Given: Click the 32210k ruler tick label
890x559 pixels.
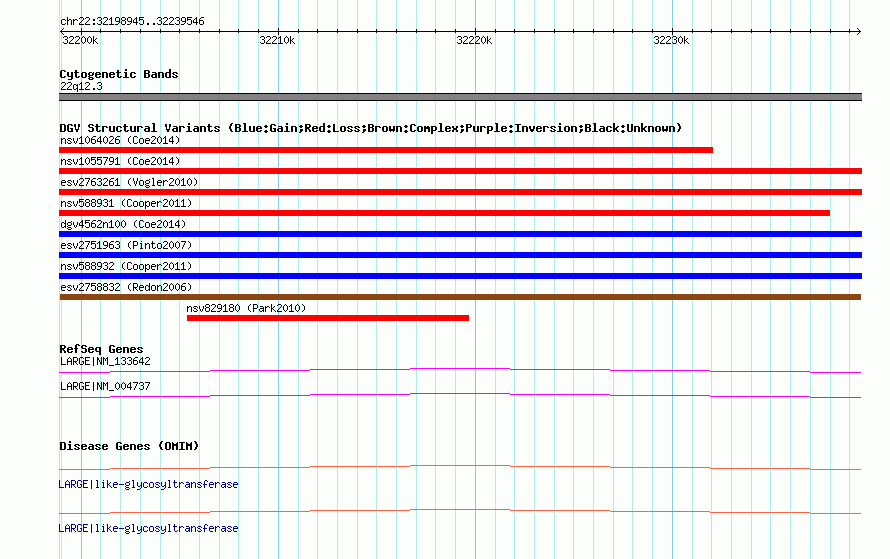Looking at the screenshot, I should click(277, 40).
